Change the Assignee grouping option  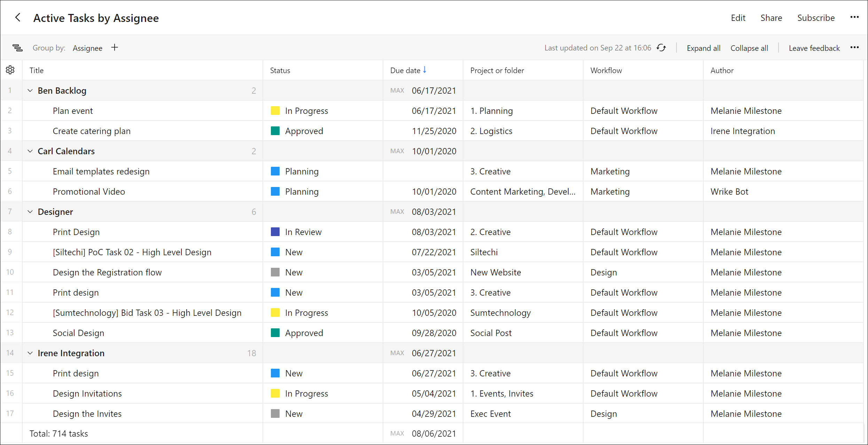(87, 48)
